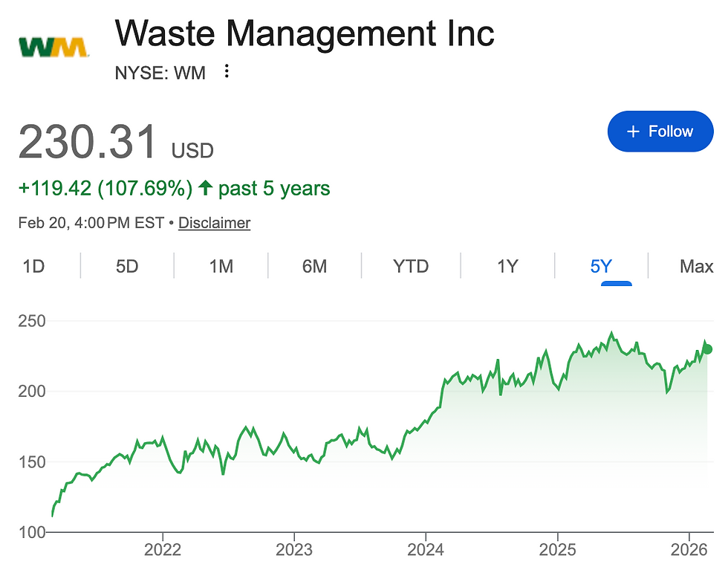Click the green endpoint dot on chart
The height and width of the screenshot is (567, 728).
pyautogui.click(x=706, y=349)
